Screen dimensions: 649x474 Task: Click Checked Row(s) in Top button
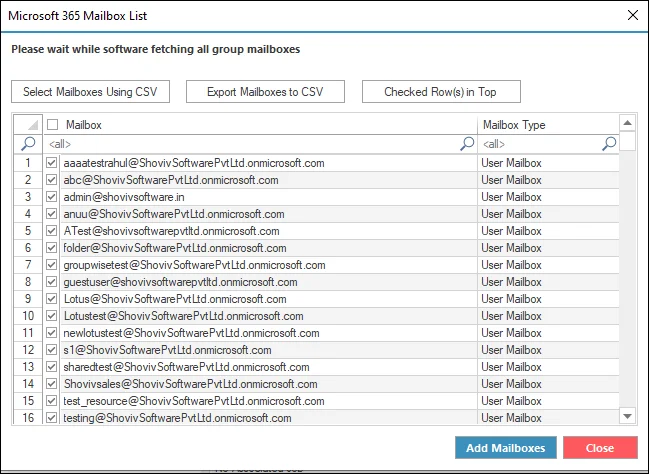(441, 91)
